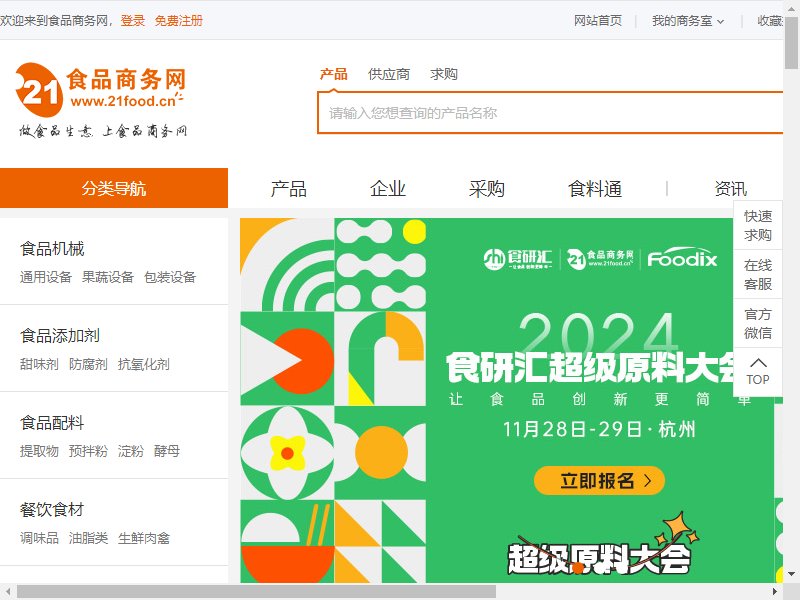Screen dimensions: 800x600
Task: Click the vertical scrollbar thumb
Action: click(x=792, y=43)
